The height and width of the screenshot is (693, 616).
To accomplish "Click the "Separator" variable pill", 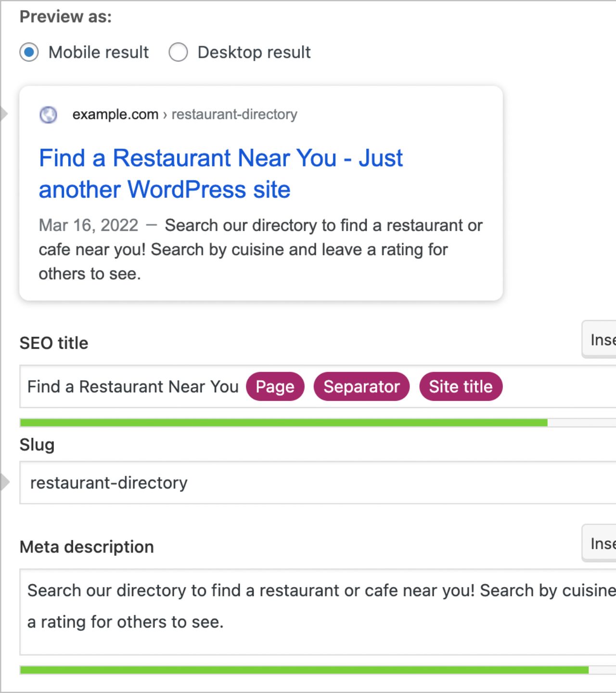I will click(x=361, y=386).
